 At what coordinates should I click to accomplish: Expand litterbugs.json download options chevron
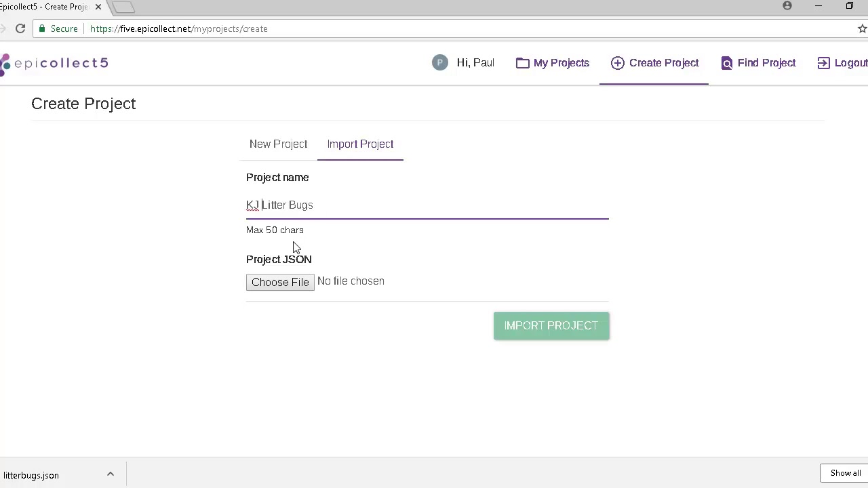[111, 474]
